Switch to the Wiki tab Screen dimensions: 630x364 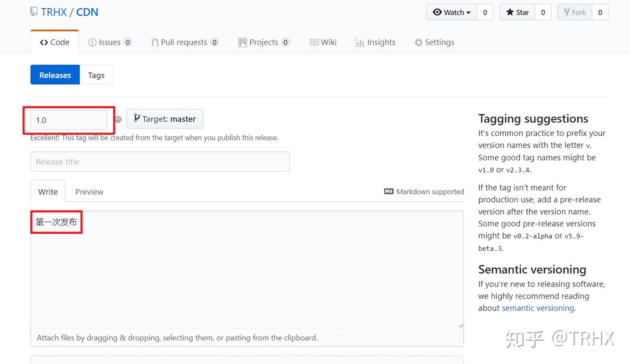point(322,42)
